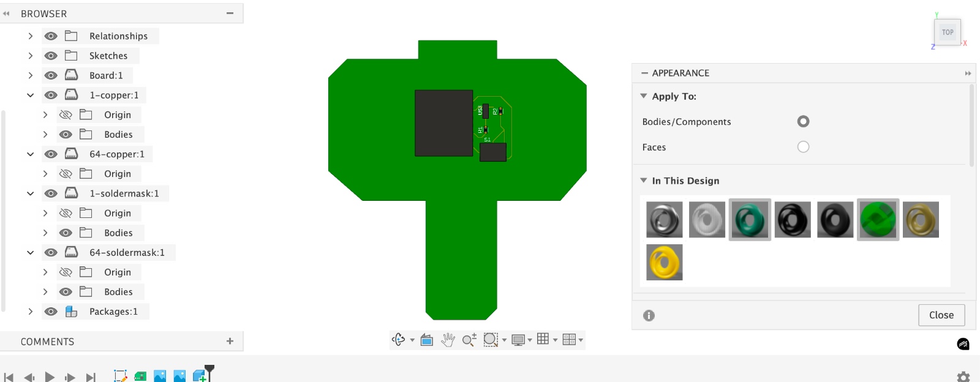The image size is (980, 382).
Task: Toggle visibility of 1-copper:1
Action: pos(51,95)
